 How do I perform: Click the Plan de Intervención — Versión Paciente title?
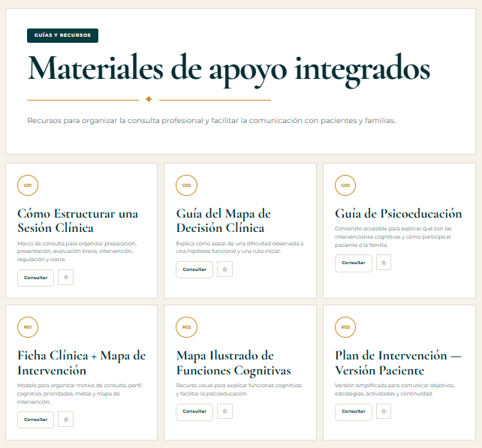tap(399, 363)
